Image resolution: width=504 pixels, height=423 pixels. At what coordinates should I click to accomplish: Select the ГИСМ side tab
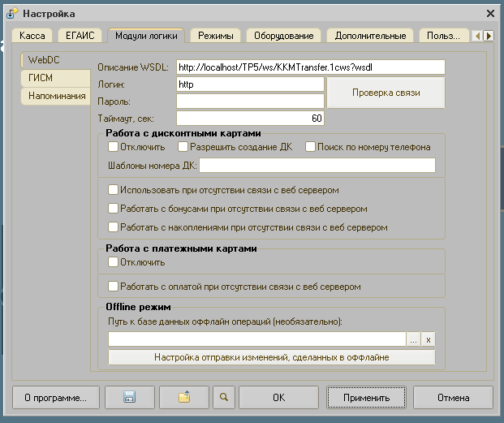(55, 78)
